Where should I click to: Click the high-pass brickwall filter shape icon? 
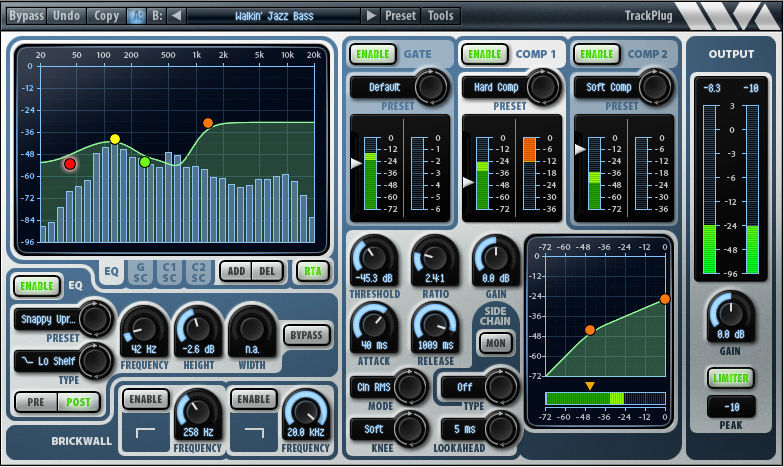[x=145, y=433]
